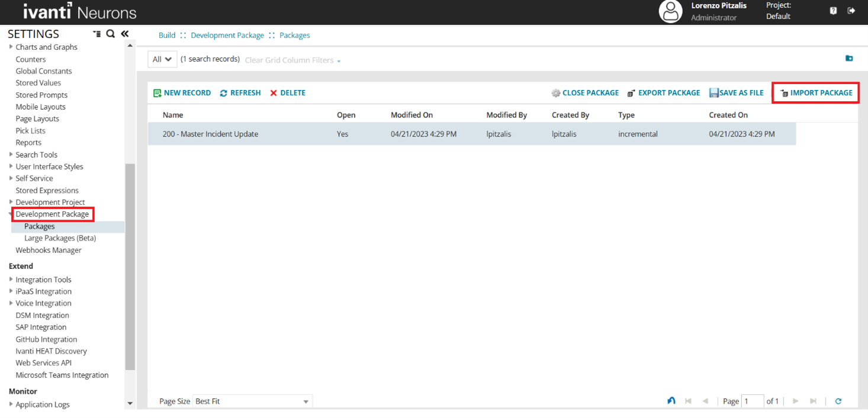Open Ivanti HEAT Discovery settings
The height and width of the screenshot is (418, 868).
pos(51,351)
